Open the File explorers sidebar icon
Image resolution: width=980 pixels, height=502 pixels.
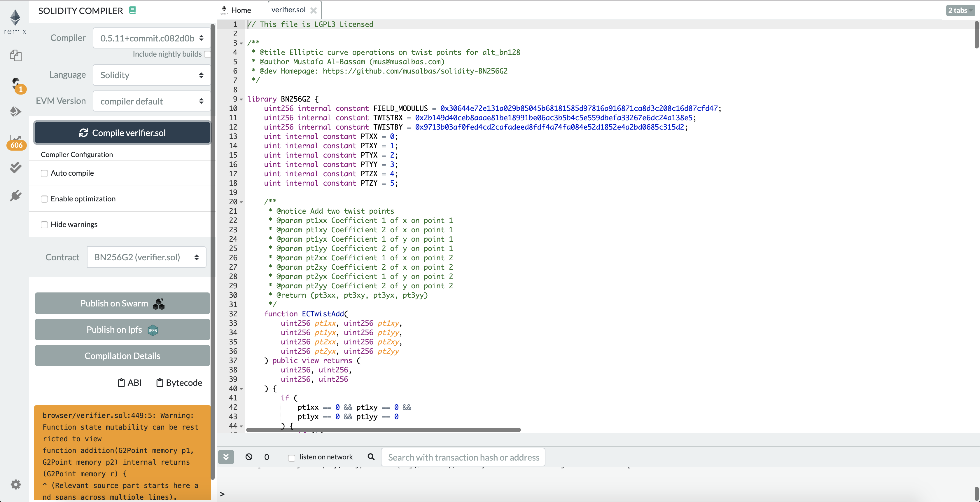[x=15, y=55]
